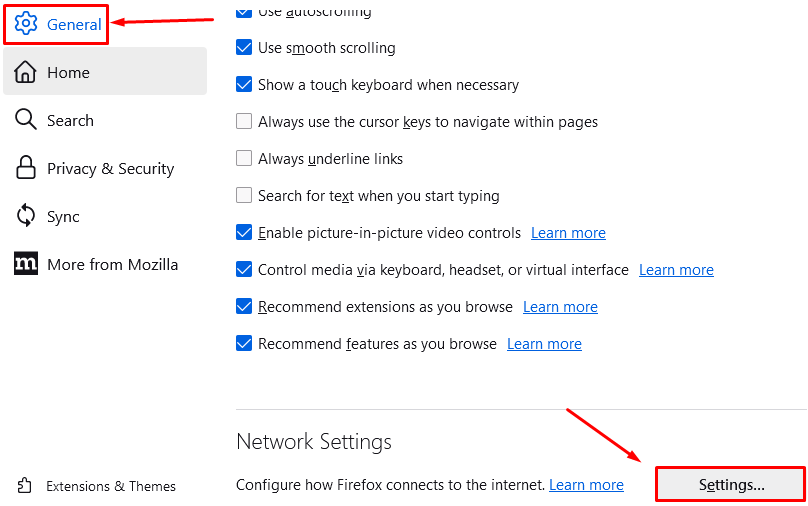The width and height of the screenshot is (808, 506).
Task: Click the Extensions & Themes puzzle icon
Action: (x=24, y=485)
